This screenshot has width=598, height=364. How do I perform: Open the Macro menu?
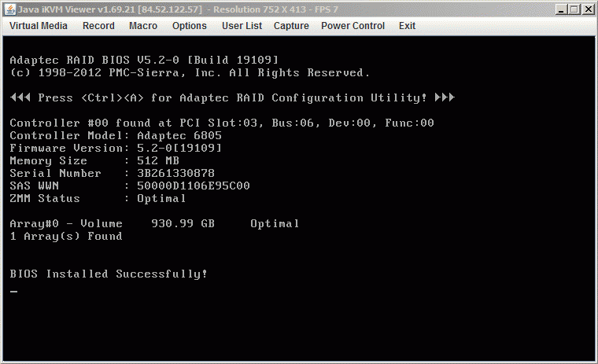[x=143, y=26]
